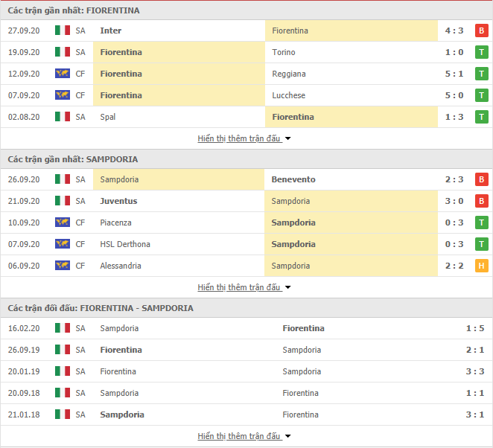This screenshot has height=448, width=493.
Task: Click Italy flag on 16.02.20 head-to-head row
Action: 63,328
